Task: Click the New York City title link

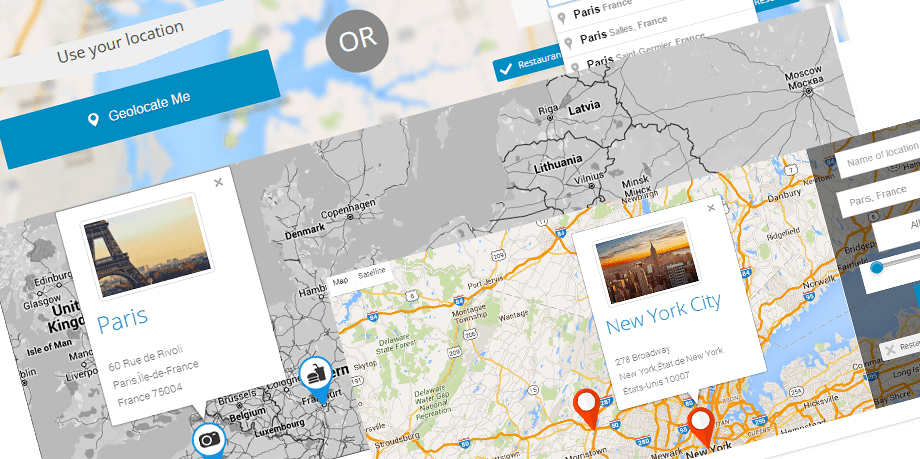Action: (x=663, y=313)
